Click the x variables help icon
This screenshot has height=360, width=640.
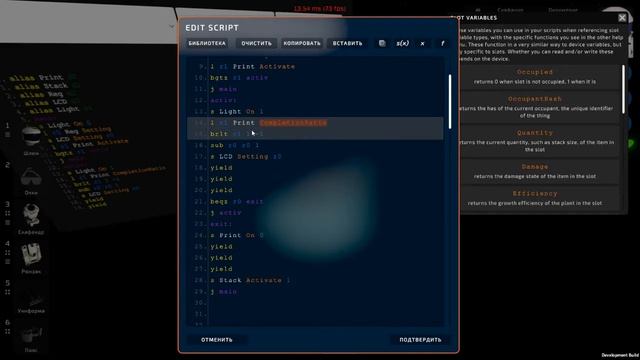(x=422, y=43)
